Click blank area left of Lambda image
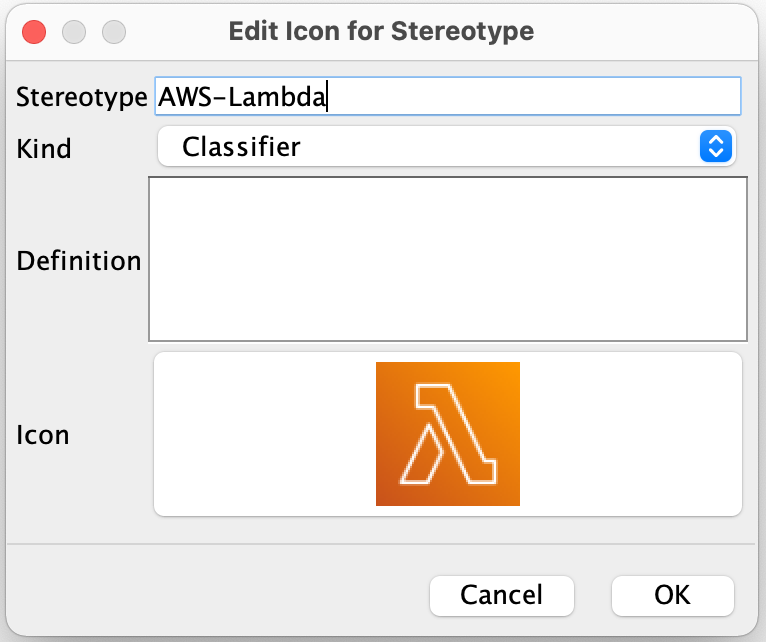Screen dimensions: 766x642 263,434
